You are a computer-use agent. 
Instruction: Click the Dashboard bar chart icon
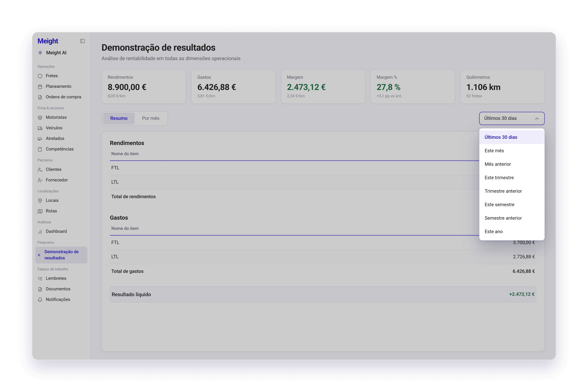point(40,231)
